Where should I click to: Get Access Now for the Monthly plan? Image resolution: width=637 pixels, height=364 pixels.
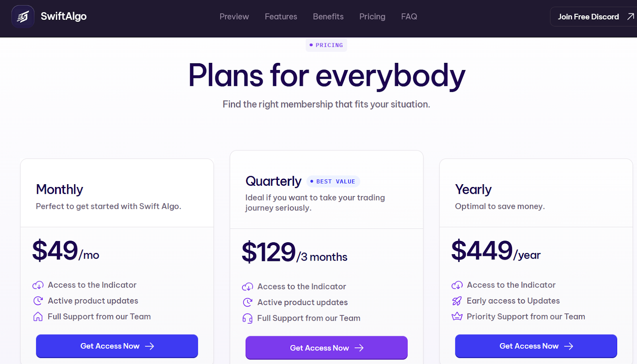pyautogui.click(x=117, y=346)
